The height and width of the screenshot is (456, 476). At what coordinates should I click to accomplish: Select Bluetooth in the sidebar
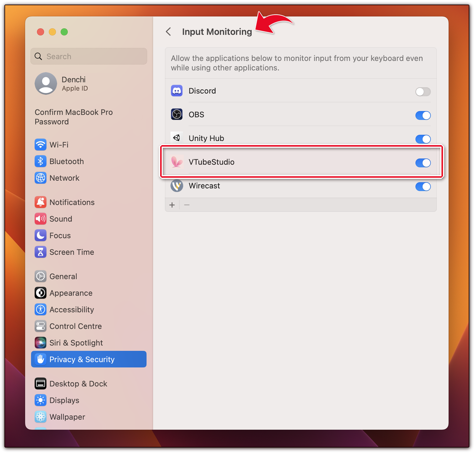point(89,161)
